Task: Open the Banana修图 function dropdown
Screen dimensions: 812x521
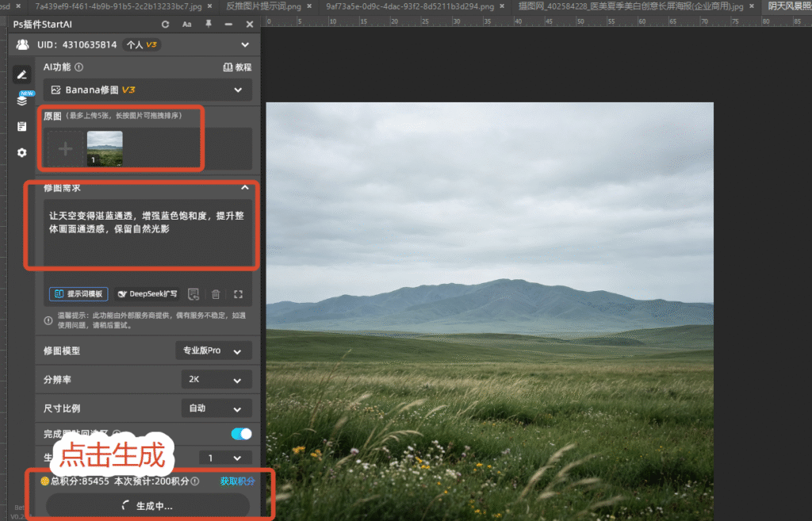Action: click(147, 90)
